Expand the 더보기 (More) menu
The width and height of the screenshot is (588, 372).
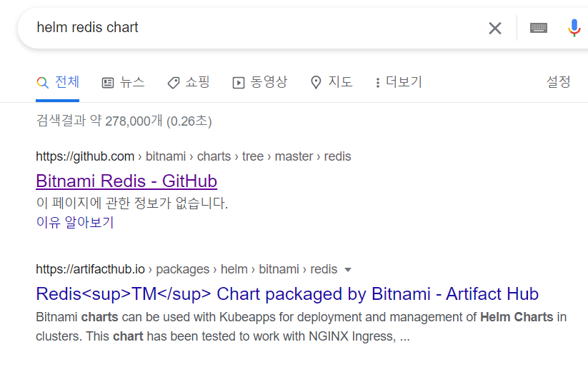coord(399,82)
